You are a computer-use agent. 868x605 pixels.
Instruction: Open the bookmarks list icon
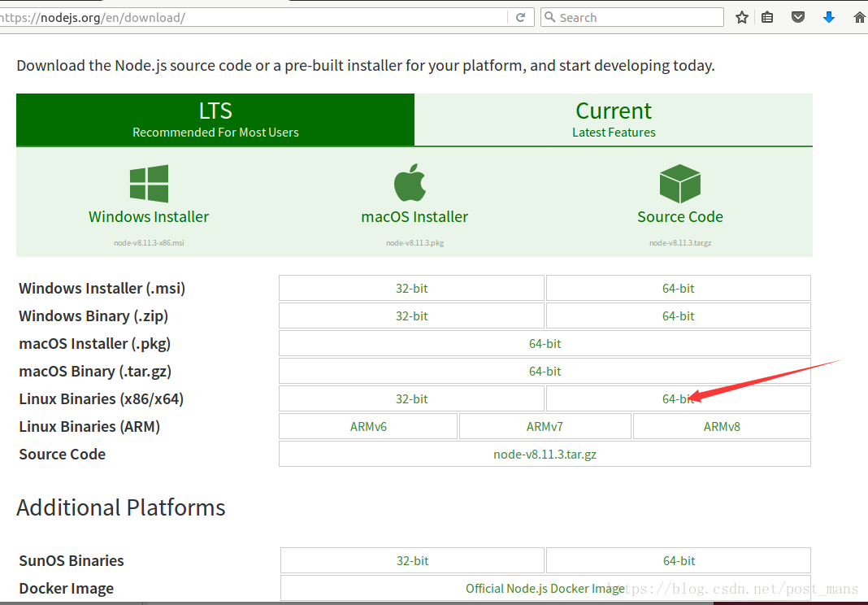pyautogui.click(x=767, y=17)
